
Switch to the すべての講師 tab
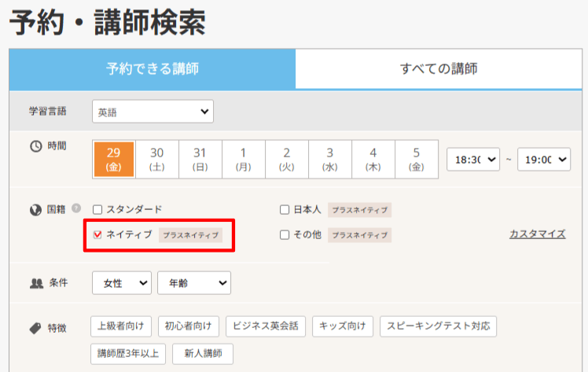(439, 68)
